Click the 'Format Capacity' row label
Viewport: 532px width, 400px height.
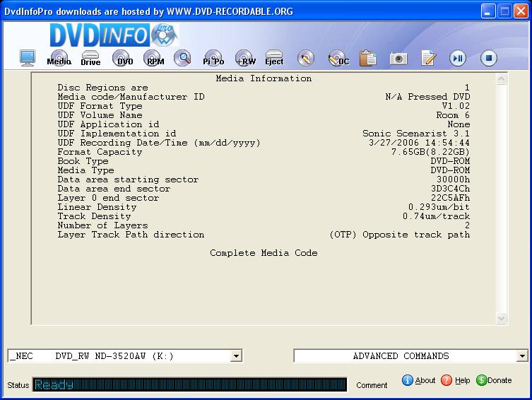click(100, 152)
